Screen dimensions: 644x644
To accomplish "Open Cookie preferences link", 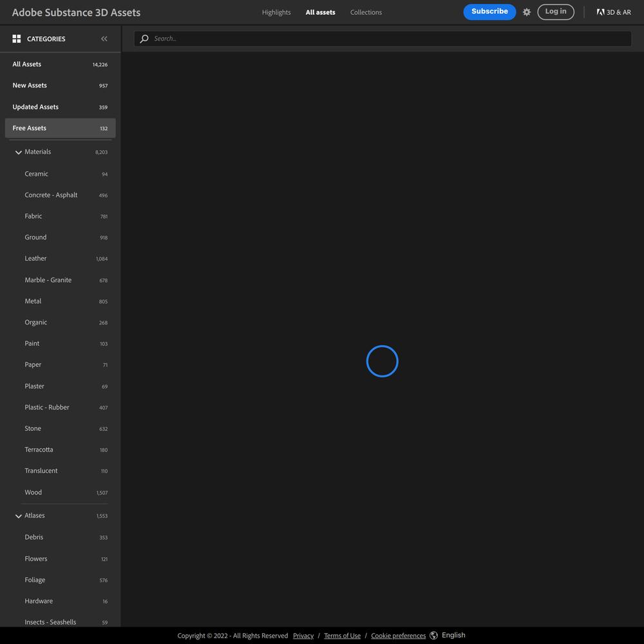I will [399, 636].
